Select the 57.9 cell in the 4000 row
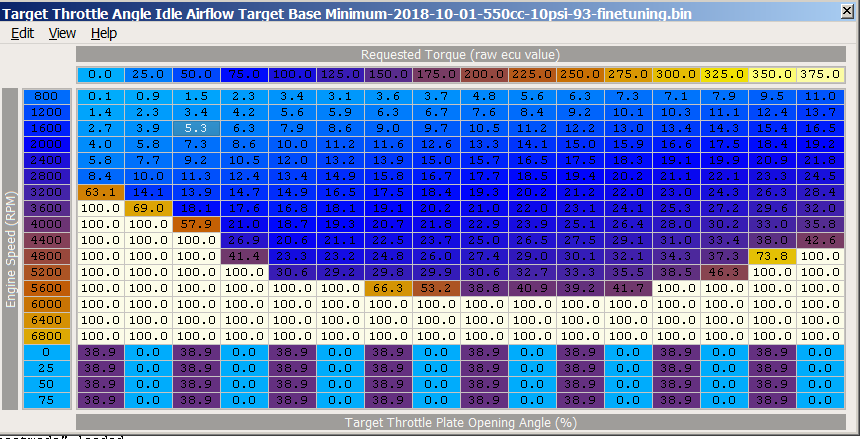The image size is (864, 439). 196,224
